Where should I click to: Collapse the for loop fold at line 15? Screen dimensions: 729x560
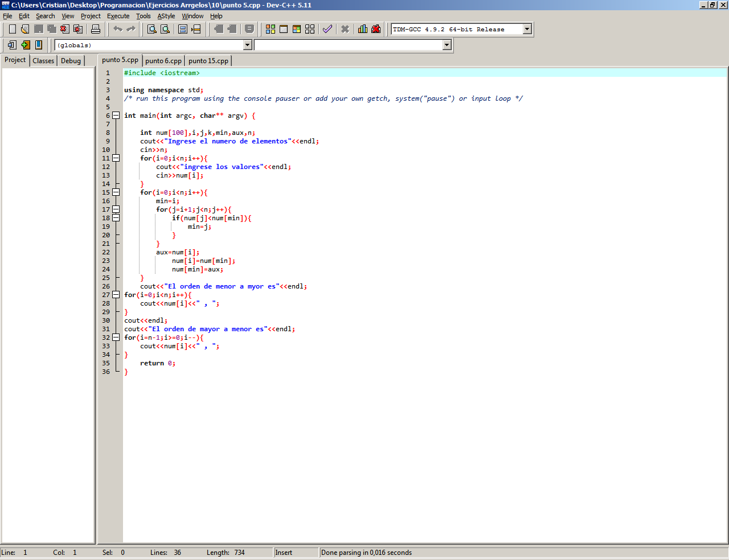pos(116,192)
